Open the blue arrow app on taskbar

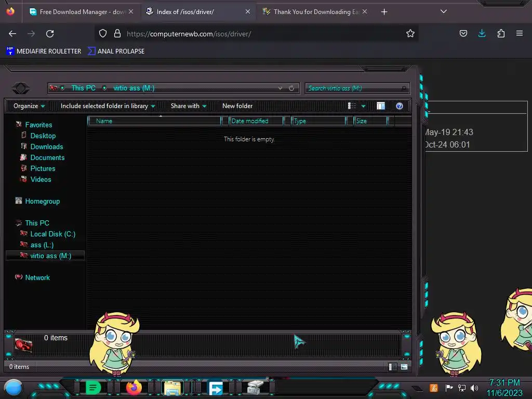pos(216,388)
